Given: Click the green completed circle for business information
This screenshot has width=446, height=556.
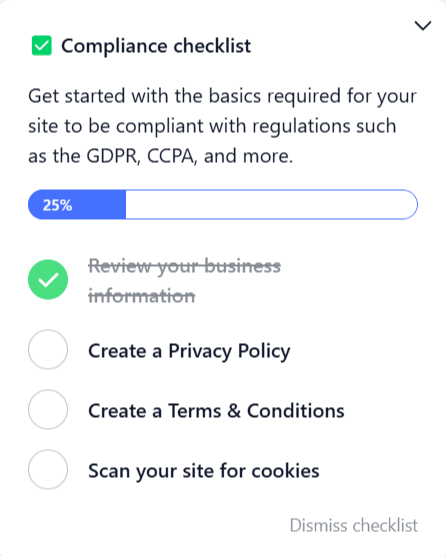Looking at the screenshot, I should tap(48, 279).
